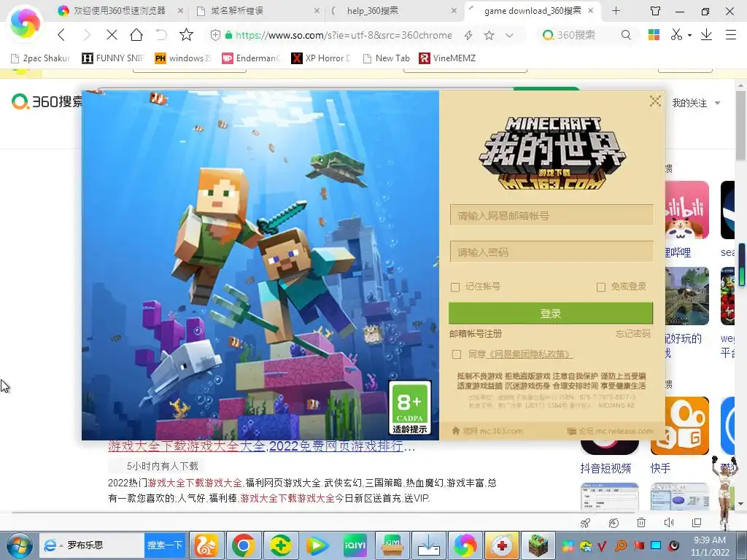Open Minecraft block icon in taskbar
Image resolution: width=747 pixels, height=560 pixels.
538,545
